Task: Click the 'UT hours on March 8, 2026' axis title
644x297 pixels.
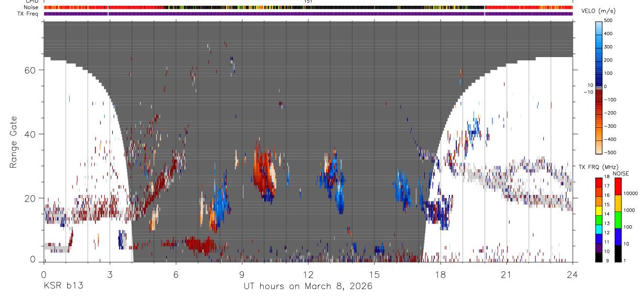Action: [308, 287]
